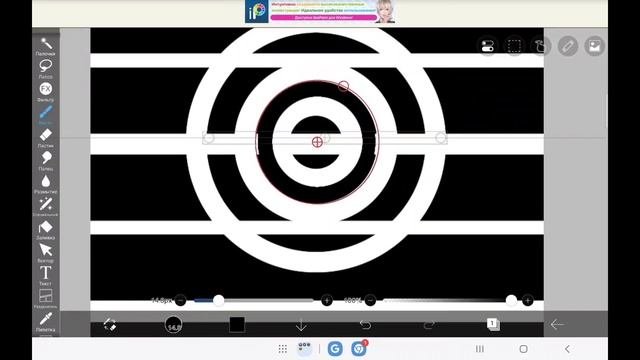
Task: Hide toolbar with down arrow
Action: [x=301, y=324]
